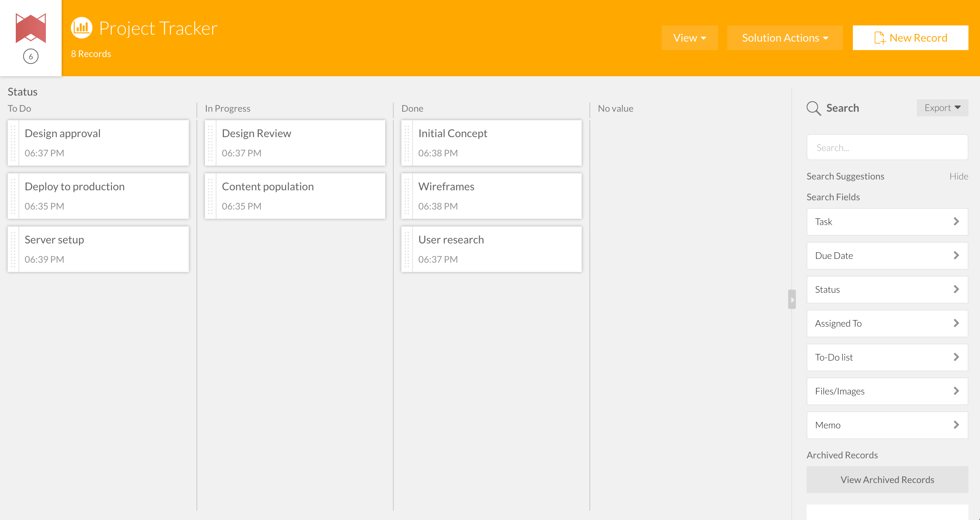
Task: Click the red app logo icon
Action: 30,28
